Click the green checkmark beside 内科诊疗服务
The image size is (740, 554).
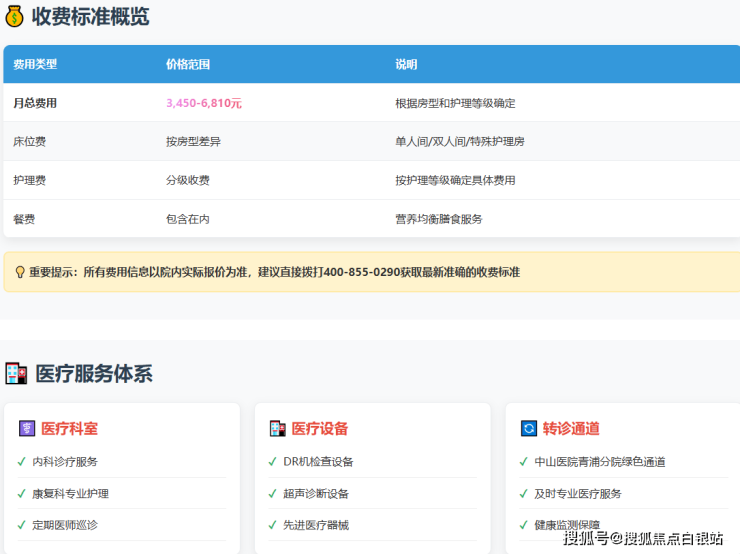click(x=22, y=462)
